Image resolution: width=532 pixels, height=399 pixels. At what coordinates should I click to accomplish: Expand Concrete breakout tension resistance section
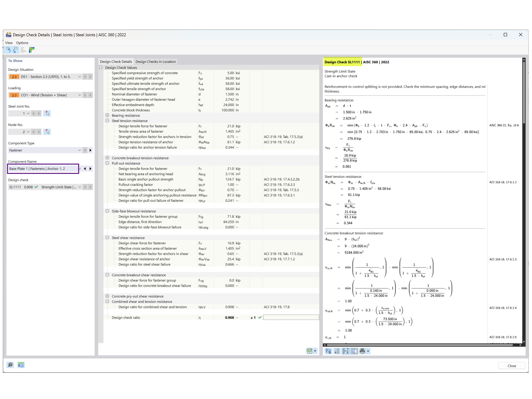tap(107, 158)
